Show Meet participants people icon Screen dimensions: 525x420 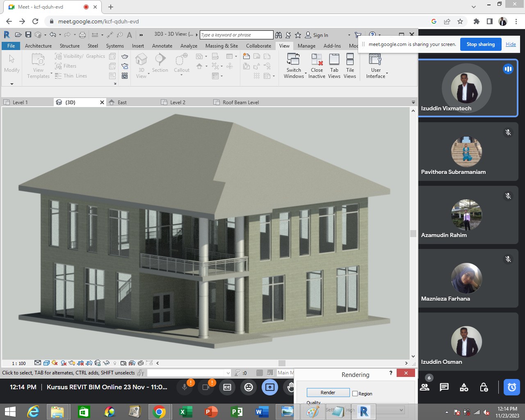pyautogui.click(x=425, y=387)
